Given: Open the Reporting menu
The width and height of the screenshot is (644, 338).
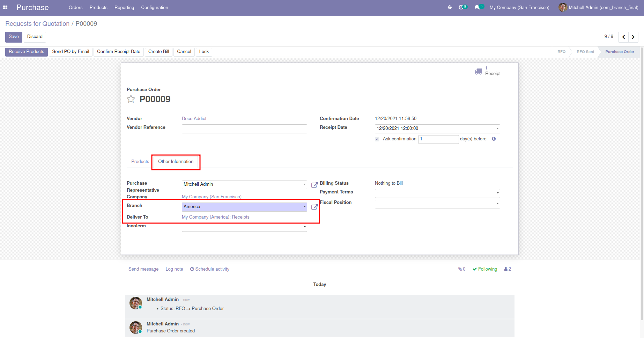Looking at the screenshot, I should [124, 8].
